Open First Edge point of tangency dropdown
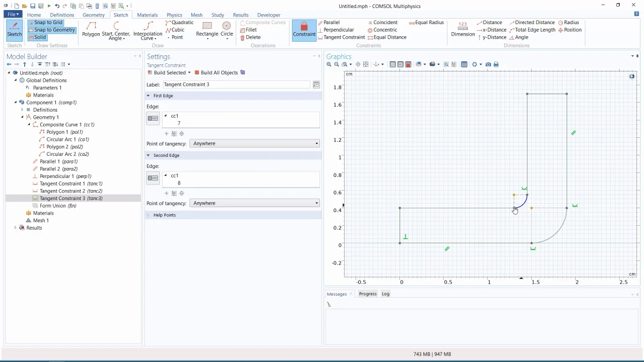The height and width of the screenshot is (362, 644). pyautogui.click(x=255, y=144)
